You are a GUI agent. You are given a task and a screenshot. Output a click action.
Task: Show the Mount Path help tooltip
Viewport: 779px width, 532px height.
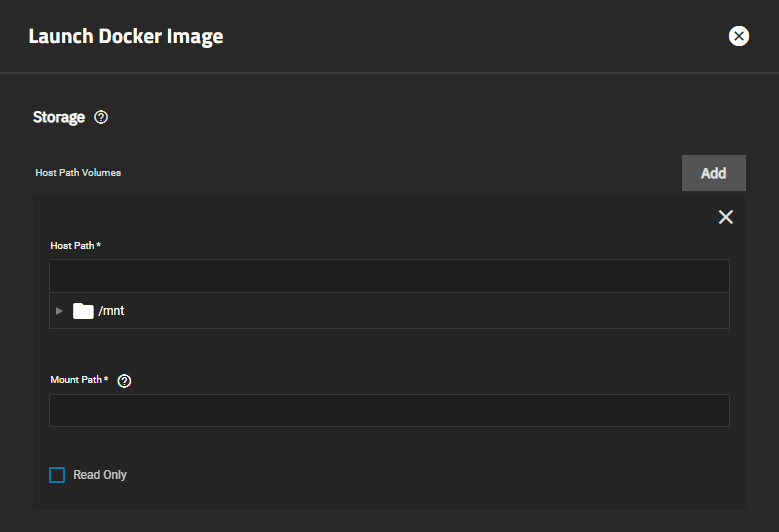click(x=125, y=381)
